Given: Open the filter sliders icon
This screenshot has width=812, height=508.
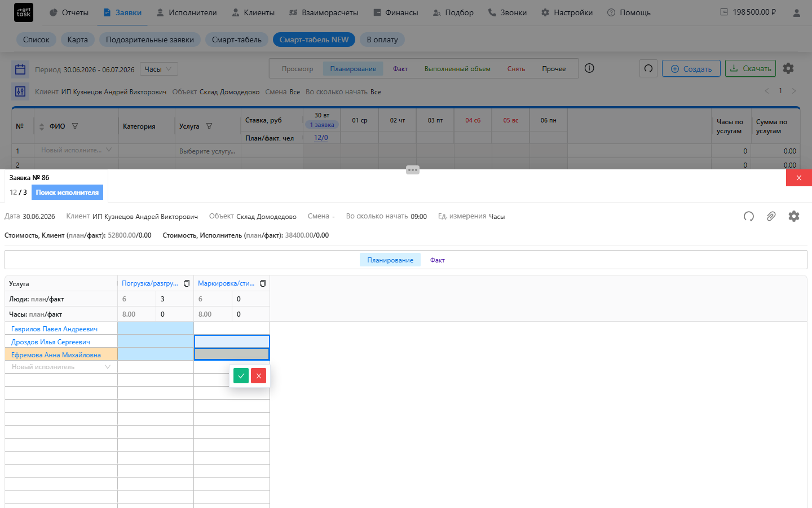Looking at the screenshot, I should [x=20, y=91].
